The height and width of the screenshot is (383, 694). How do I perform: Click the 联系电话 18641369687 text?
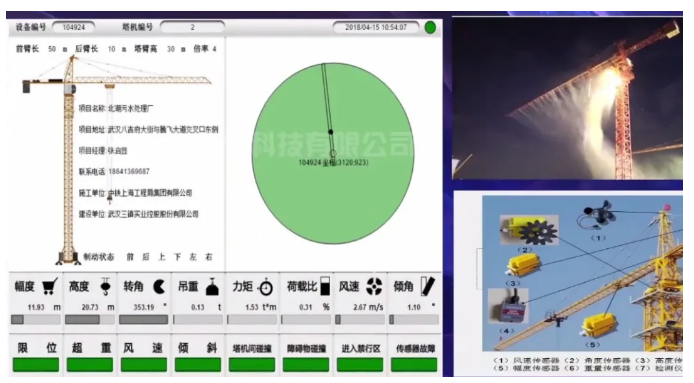click(x=114, y=172)
